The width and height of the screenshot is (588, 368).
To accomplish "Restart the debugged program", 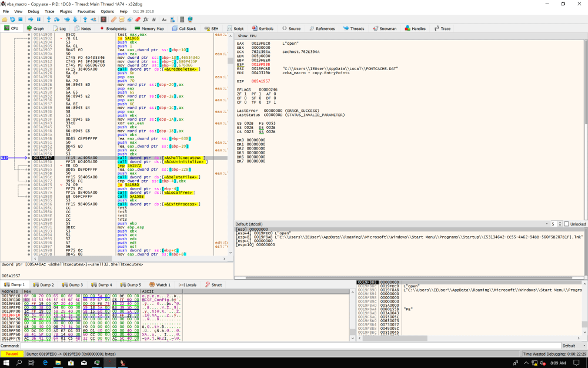I will [13, 19].
